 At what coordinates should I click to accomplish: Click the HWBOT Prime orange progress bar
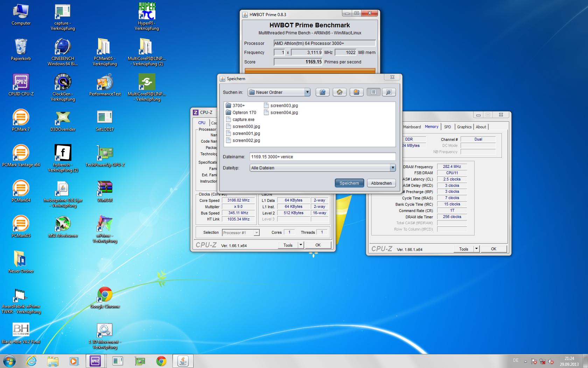tap(310, 70)
